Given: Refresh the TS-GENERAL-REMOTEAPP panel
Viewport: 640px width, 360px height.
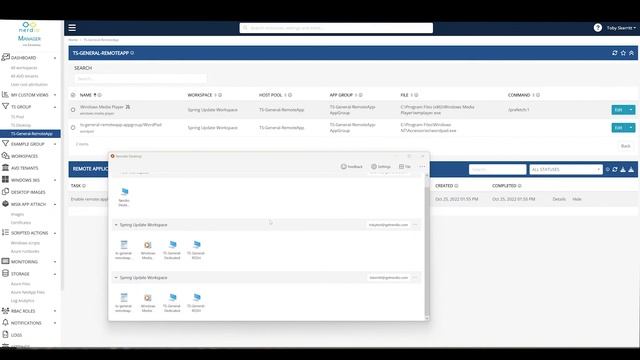Looking at the screenshot, I should [x=615, y=53].
